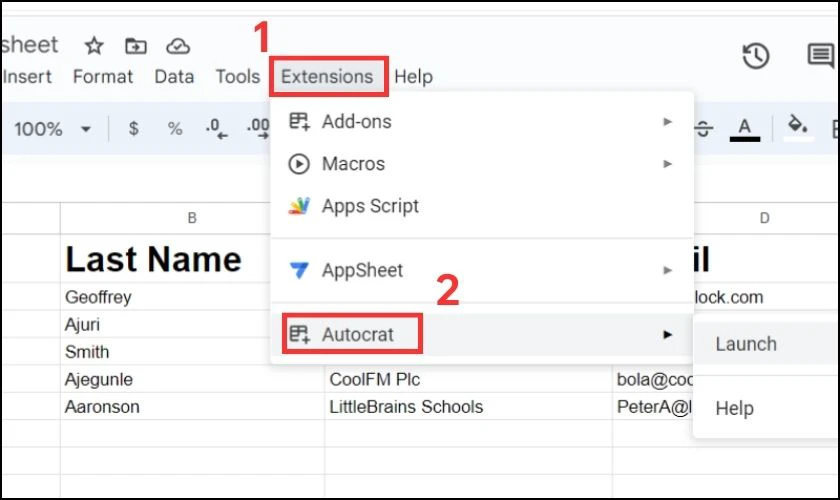Open version history clock icon
This screenshot has width=840, height=500.
pos(756,56)
